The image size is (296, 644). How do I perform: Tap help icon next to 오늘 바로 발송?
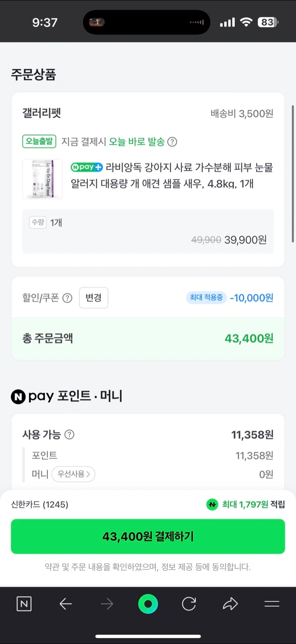(172, 142)
